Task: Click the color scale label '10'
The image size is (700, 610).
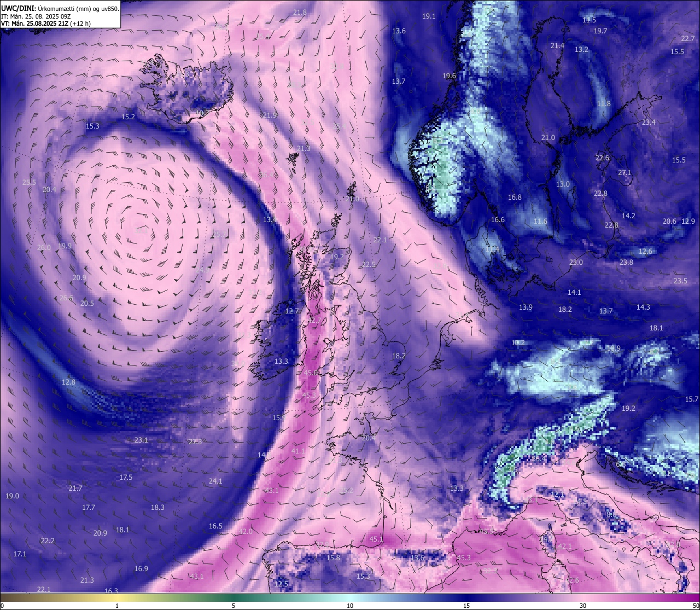Action: pyautogui.click(x=350, y=606)
